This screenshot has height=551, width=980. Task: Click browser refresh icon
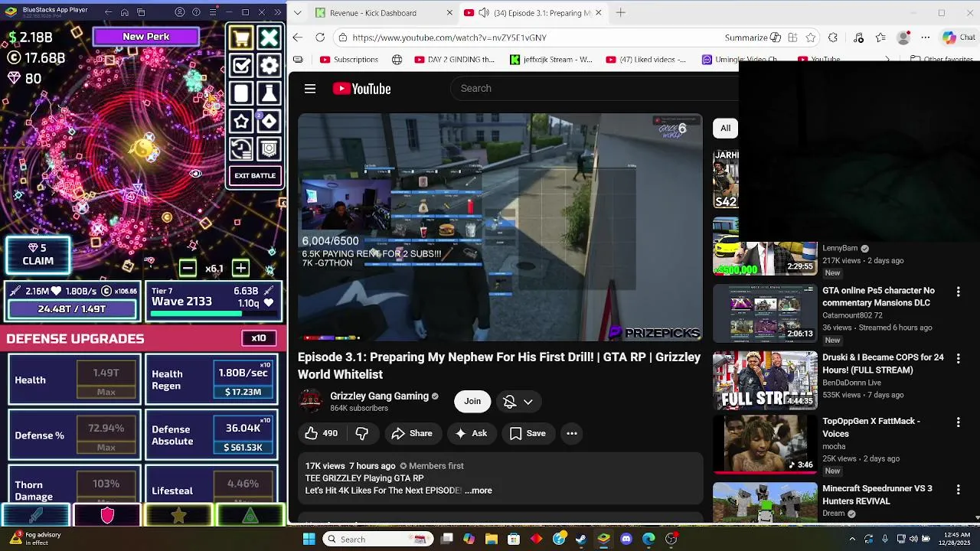coord(320,37)
